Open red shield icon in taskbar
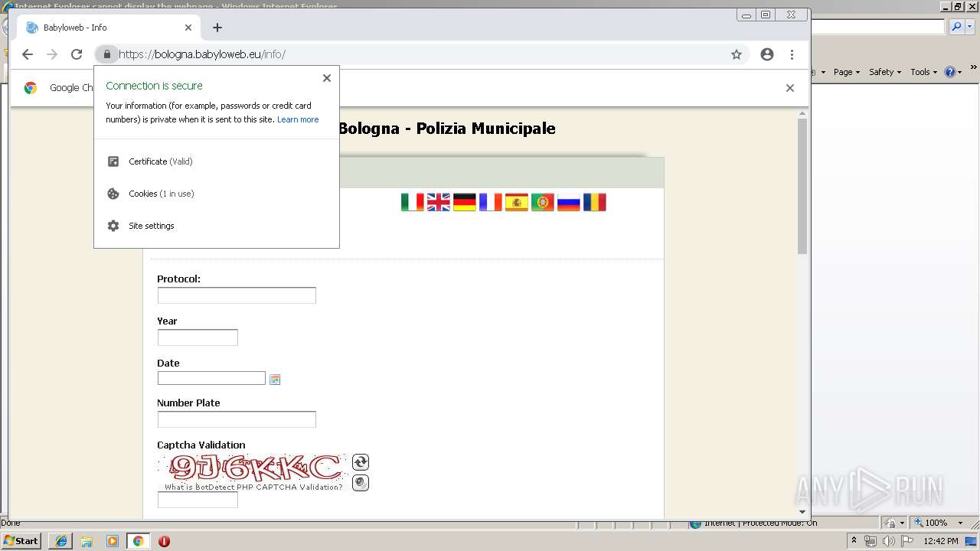This screenshot has height=551, width=980. click(x=164, y=541)
